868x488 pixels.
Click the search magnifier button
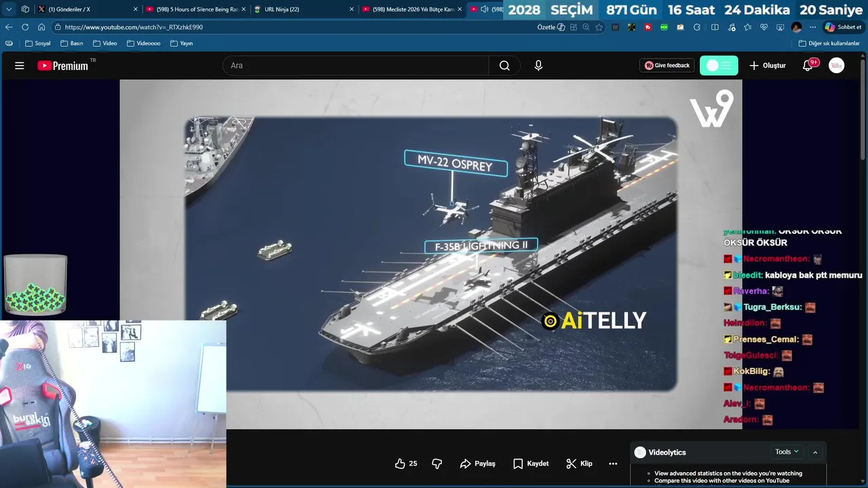pyautogui.click(x=505, y=66)
